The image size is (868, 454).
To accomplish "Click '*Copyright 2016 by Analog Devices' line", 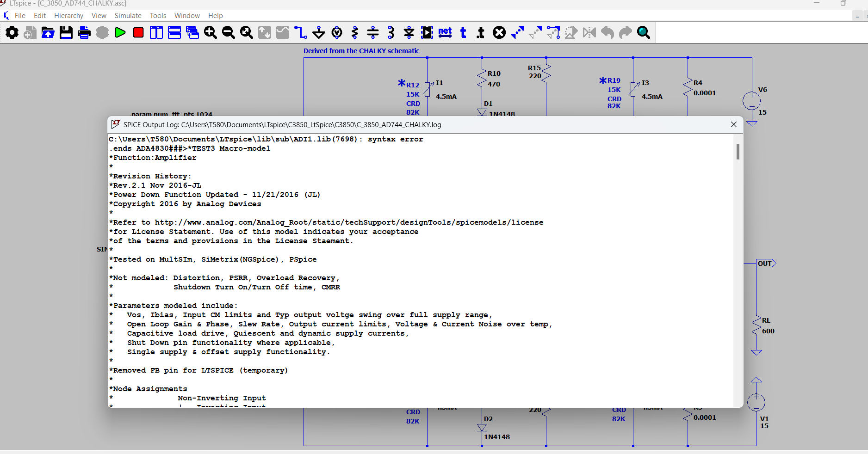I will [x=185, y=204].
